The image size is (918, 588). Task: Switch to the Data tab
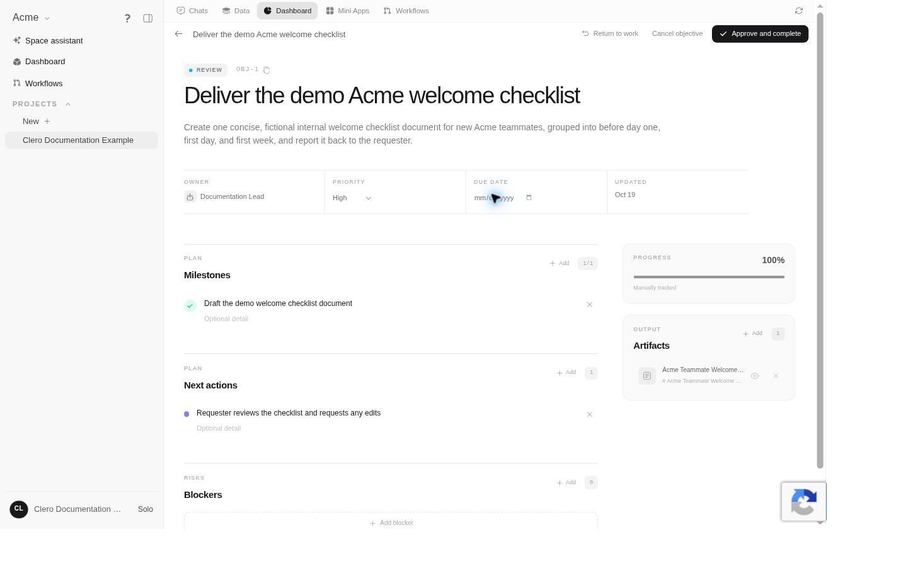(x=236, y=11)
